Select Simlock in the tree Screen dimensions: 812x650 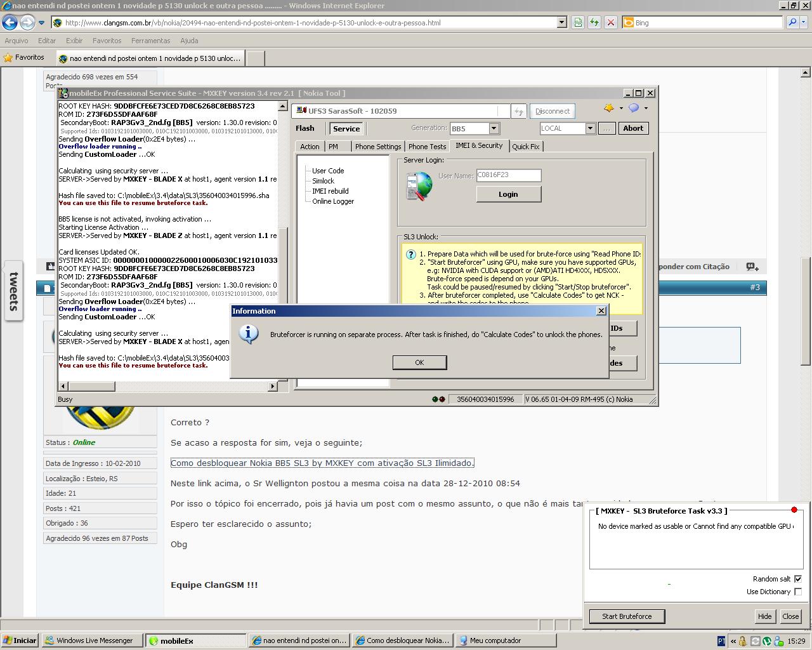[323, 181]
